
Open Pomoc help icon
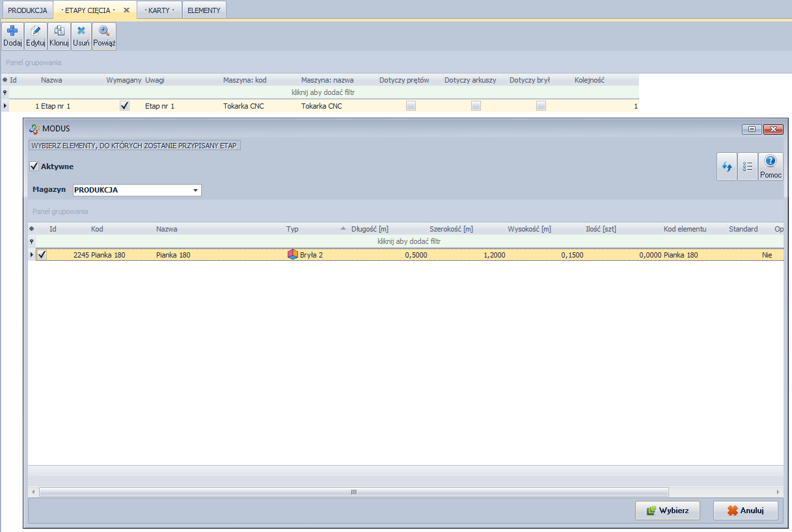pyautogui.click(x=771, y=162)
